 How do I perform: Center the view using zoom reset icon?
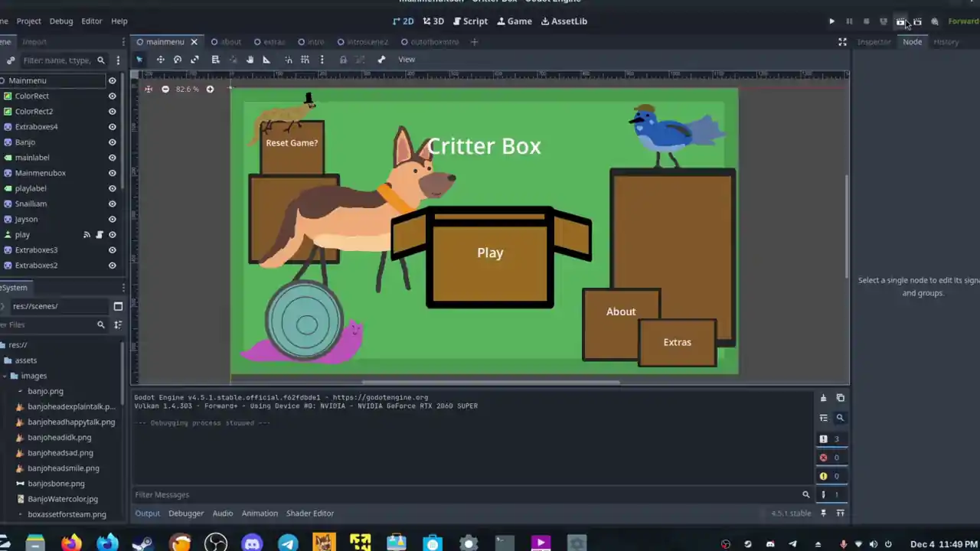pos(149,90)
